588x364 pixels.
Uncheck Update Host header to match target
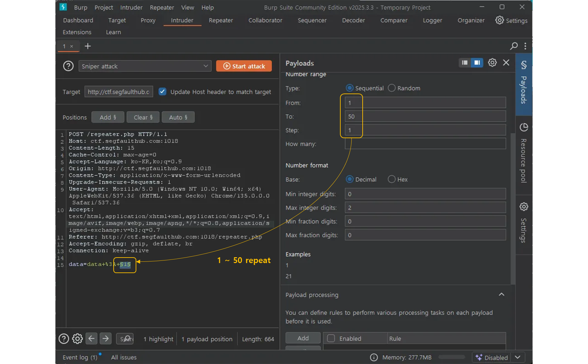[x=163, y=92]
